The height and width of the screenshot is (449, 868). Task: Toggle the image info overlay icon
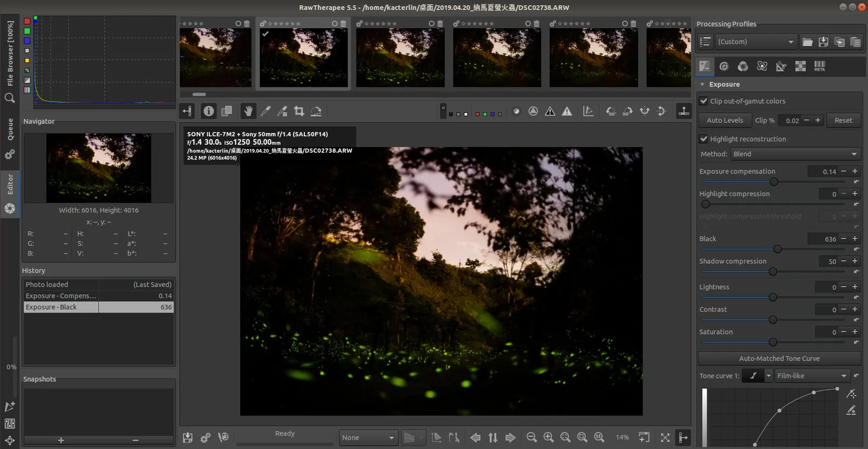[209, 111]
